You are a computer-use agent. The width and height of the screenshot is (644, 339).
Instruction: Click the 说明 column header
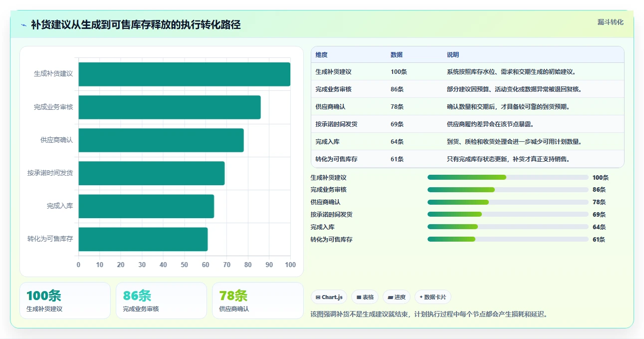pyautogui.click(x=453, y=55)
